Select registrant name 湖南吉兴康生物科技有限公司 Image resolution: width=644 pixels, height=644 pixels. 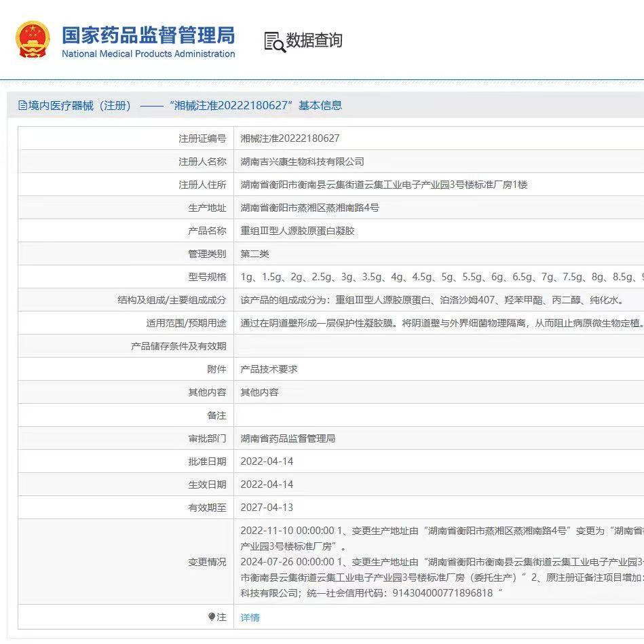[302, 162]
